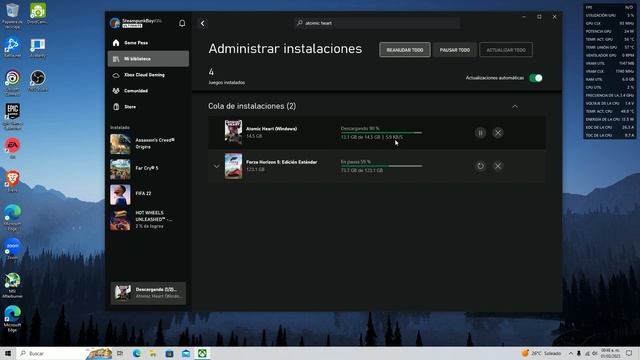Open Xbox Cloud Gaming section
The image size is (640, 360).
click(148, 75)
